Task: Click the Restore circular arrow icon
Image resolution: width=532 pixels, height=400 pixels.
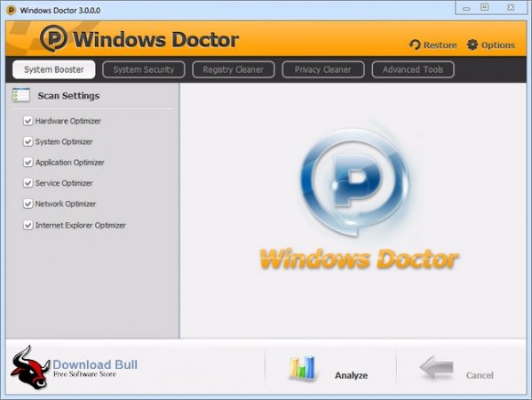Action: 415,44
